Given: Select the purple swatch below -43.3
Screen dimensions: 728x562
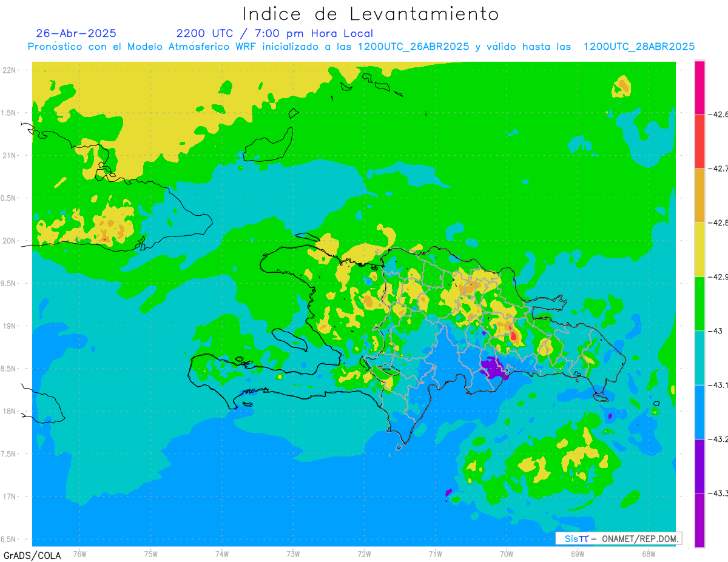Looking at the screenshot, I should 699,520.
